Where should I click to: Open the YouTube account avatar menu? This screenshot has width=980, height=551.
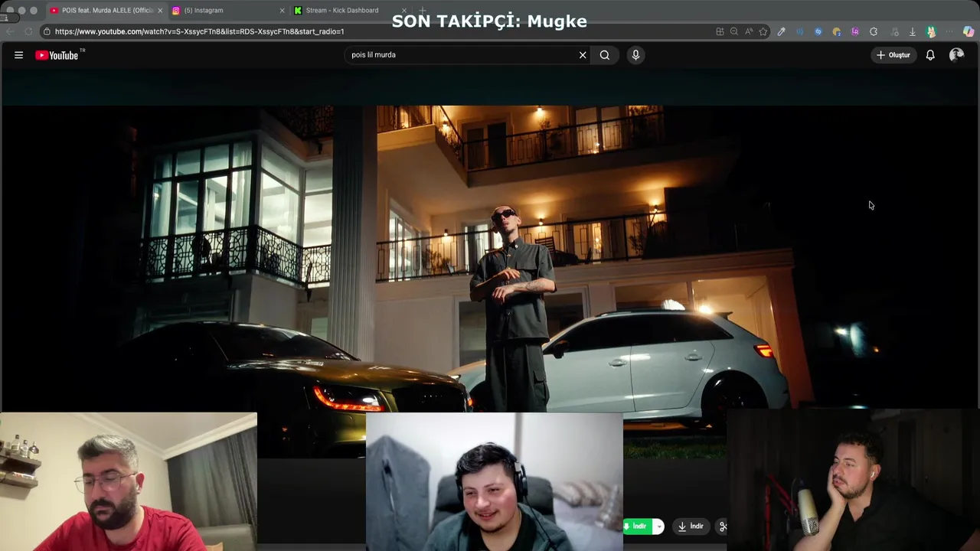coord(956,55)
